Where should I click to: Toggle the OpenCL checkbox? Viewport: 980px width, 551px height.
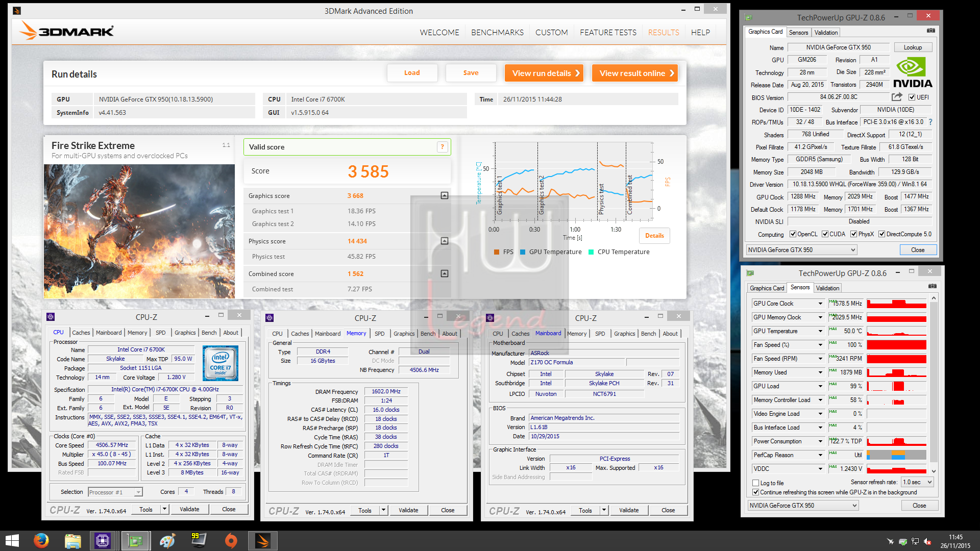pos(793,234)
